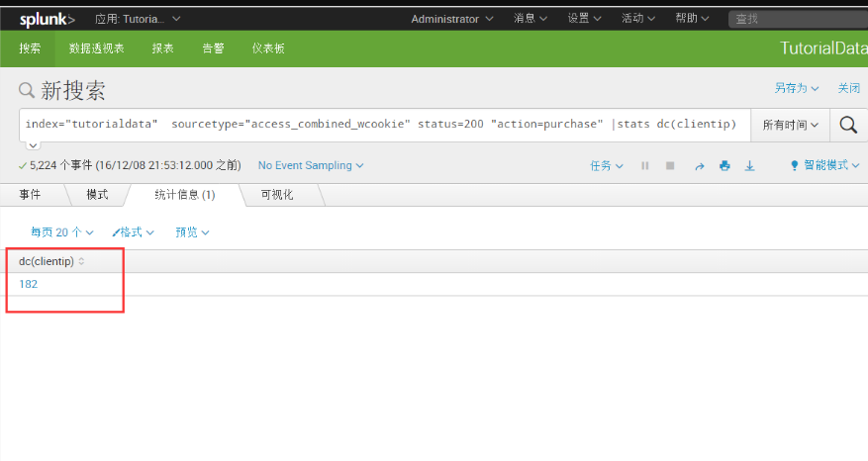Print the search results
The image size is (868, 461).
pos(724,165)
